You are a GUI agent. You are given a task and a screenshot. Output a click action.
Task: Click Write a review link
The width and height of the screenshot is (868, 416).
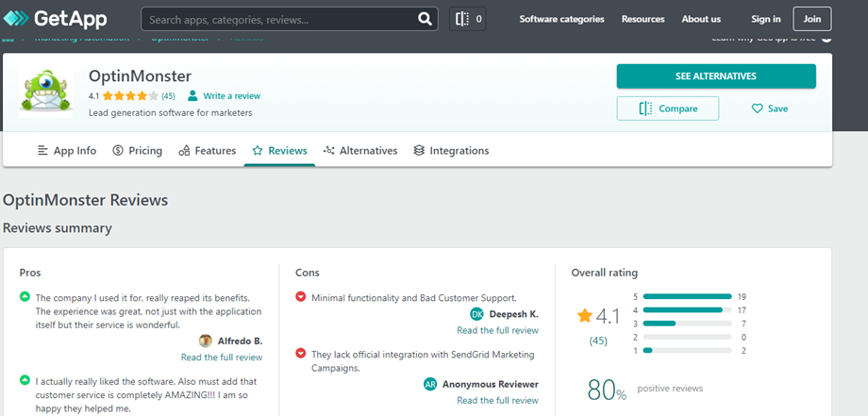231,95
